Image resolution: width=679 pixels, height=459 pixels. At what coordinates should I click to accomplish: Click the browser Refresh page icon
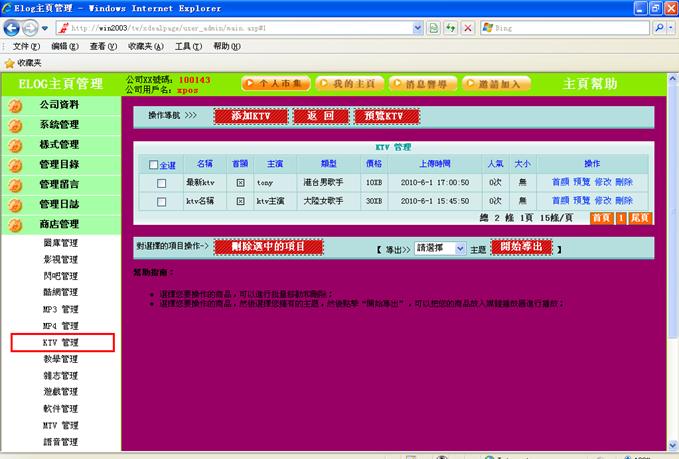pyautogui.click(x=449, y=28)
